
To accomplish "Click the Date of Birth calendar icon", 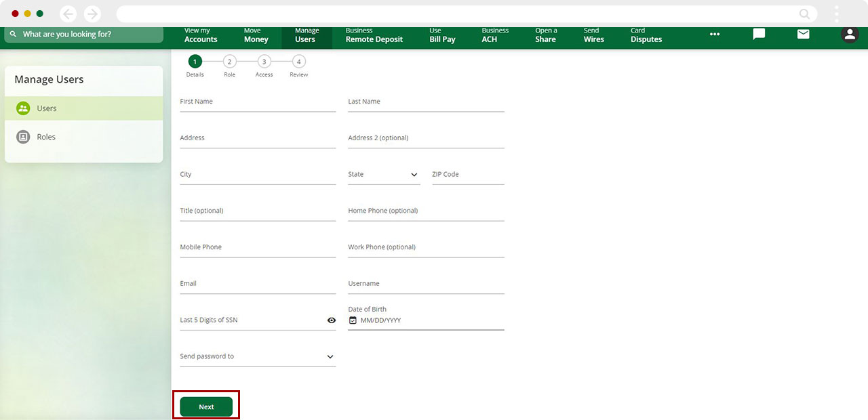I will point(353,320).
